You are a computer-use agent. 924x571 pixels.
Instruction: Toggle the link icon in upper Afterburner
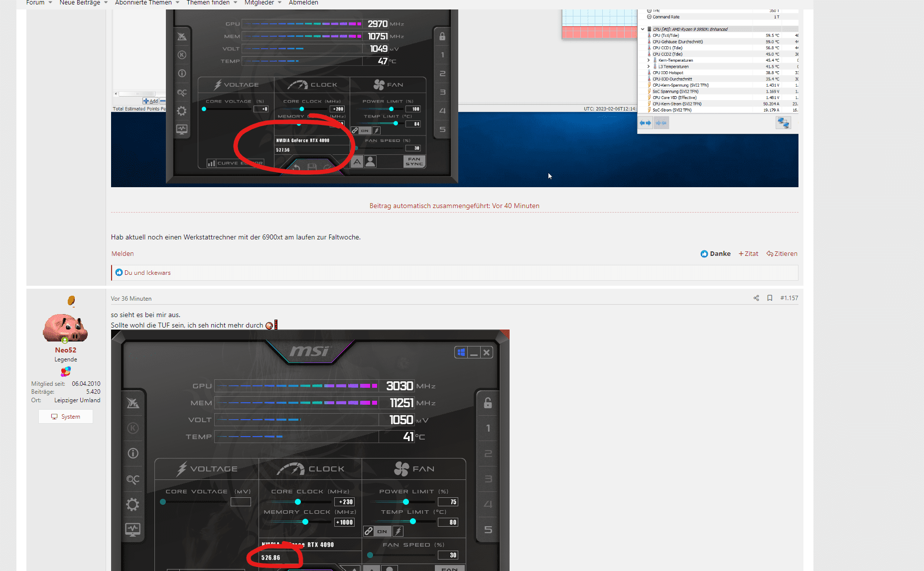tap(355, 130)
